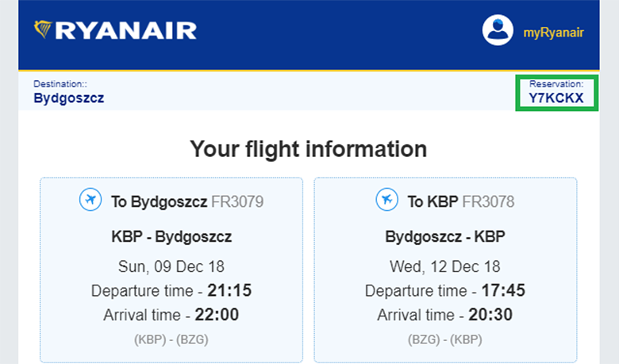Open the myRyanair account link
The width and height of the screenshot is (619, 364).
coord(553,32)
